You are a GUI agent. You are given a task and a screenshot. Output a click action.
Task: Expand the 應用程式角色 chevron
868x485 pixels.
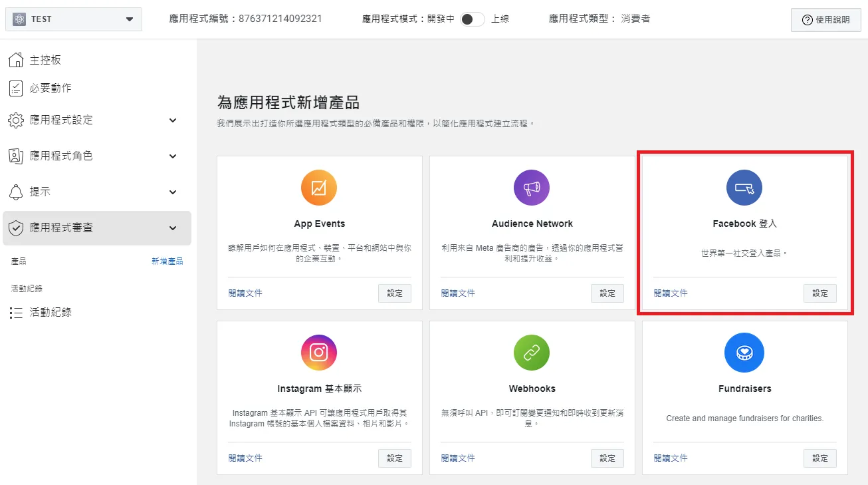click(173, 156)
